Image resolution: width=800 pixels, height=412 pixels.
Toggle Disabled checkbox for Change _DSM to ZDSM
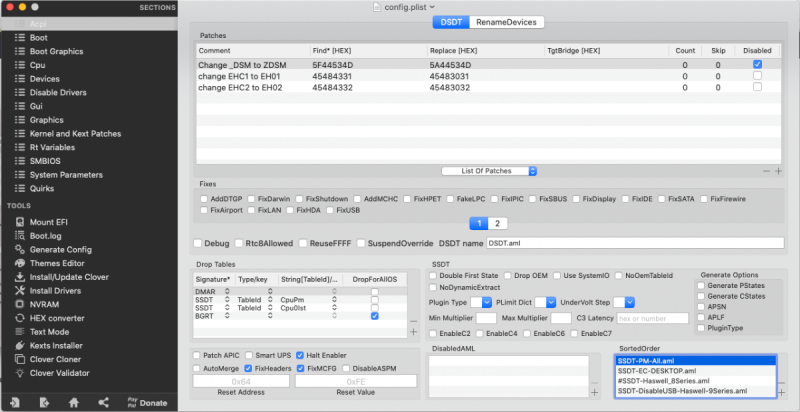point(757,64)
